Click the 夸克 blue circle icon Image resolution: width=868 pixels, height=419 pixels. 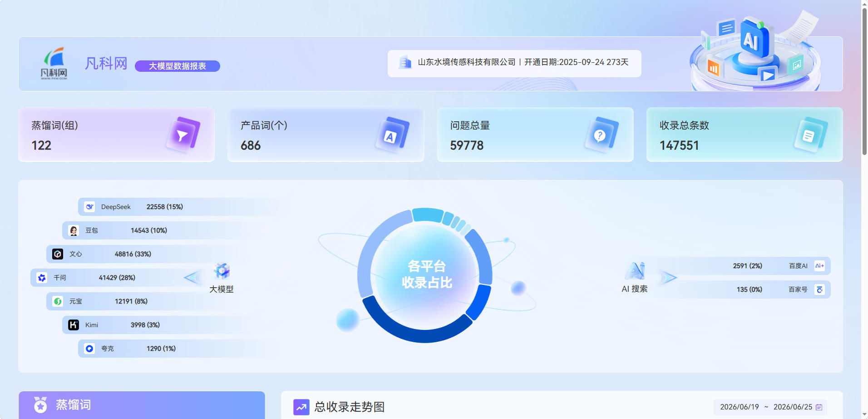(89, 349)
